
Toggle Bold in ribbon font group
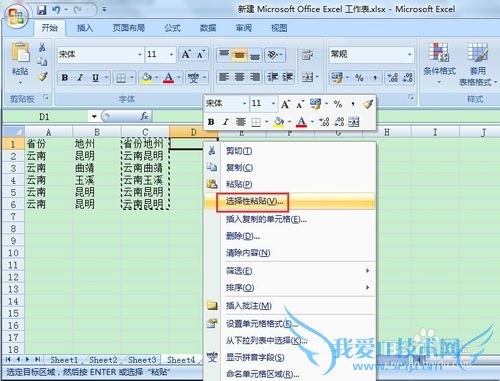(65, 78)
